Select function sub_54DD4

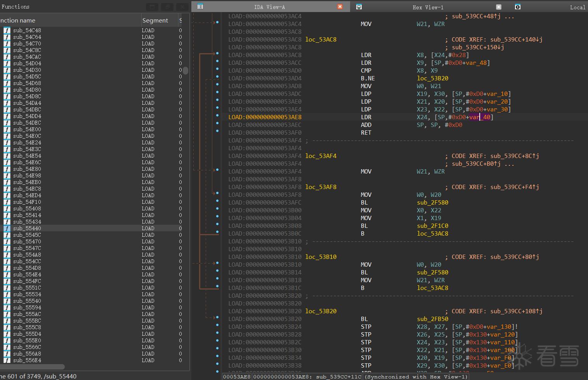tap(27, 116)
